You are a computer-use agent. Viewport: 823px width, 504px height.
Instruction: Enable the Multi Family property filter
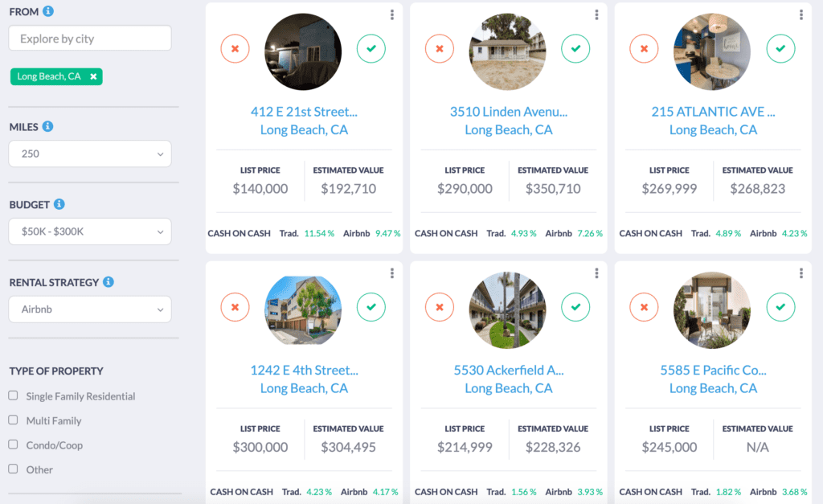click(x=12, y=420)
